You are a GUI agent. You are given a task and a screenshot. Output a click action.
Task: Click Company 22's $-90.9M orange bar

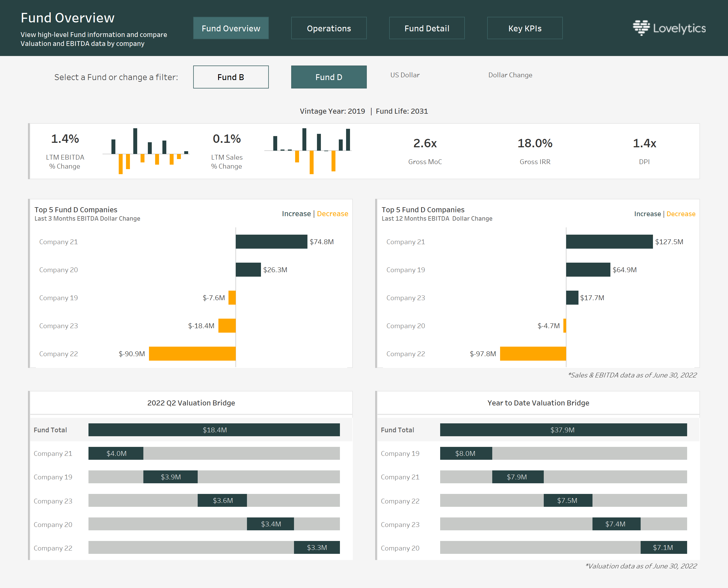coord(192,354)
